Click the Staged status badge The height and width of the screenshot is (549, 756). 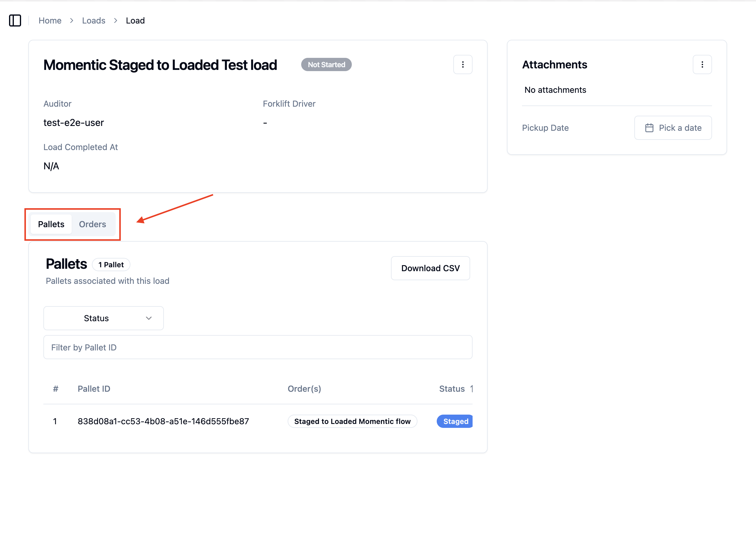tap(455, 421)
